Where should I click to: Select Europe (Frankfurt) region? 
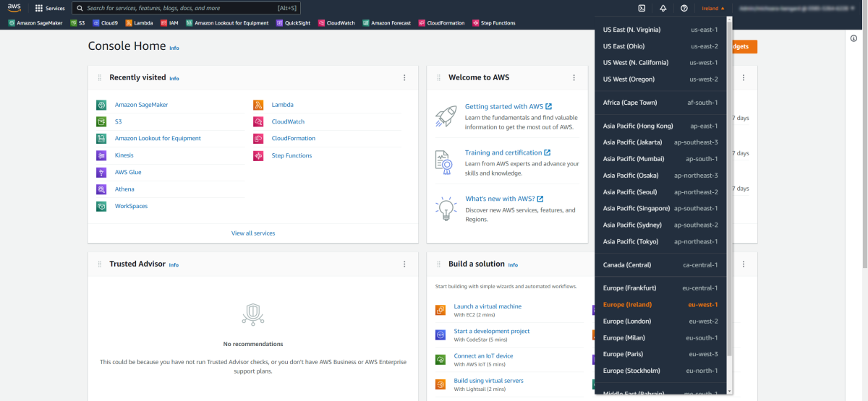pos(660,288)
